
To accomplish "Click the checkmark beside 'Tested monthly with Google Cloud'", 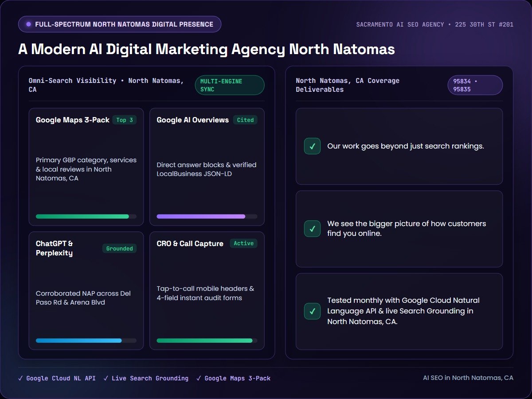I will click(313, 311).
